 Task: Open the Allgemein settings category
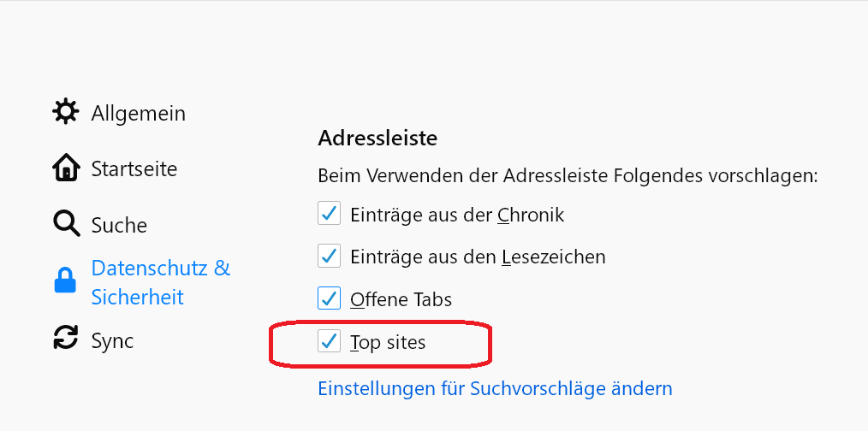(138, 113)
